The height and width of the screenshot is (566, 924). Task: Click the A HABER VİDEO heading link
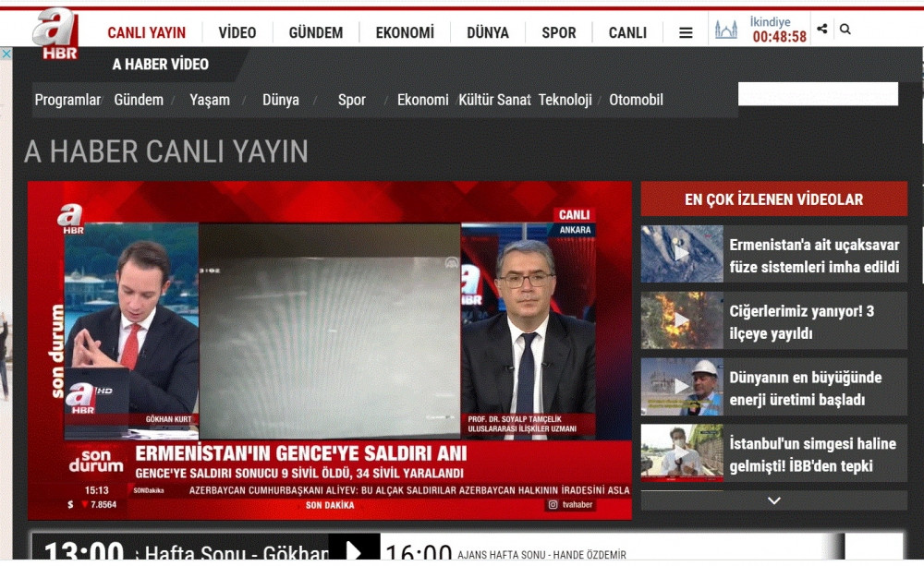(x=160, y=65)
